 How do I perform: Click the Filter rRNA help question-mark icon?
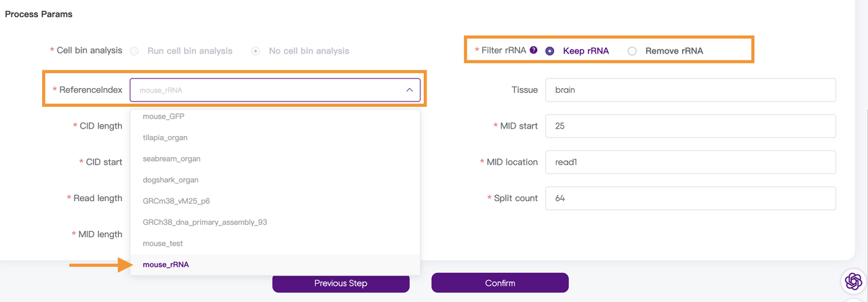point(534,50)
